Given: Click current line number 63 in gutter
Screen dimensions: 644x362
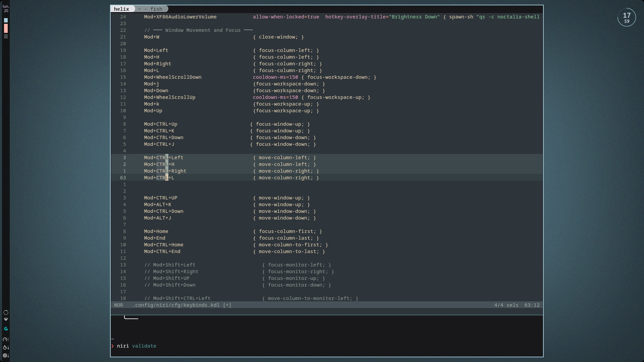Looking at the screenshot, I should tap(123, 178).
